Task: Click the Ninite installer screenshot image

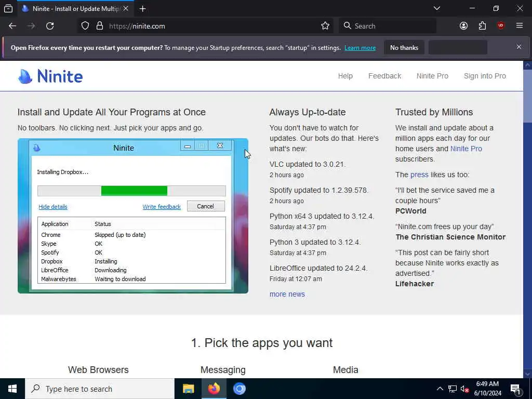Action: [133, 216]
